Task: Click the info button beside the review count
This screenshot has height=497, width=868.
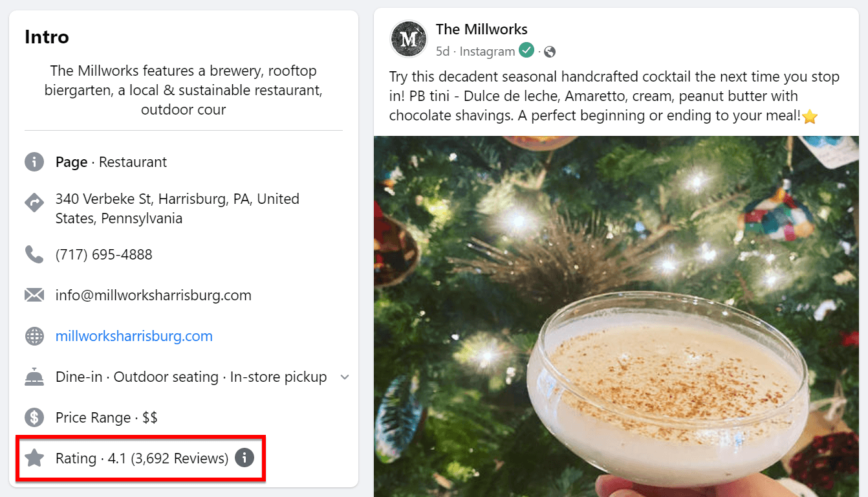Action: 244,458
